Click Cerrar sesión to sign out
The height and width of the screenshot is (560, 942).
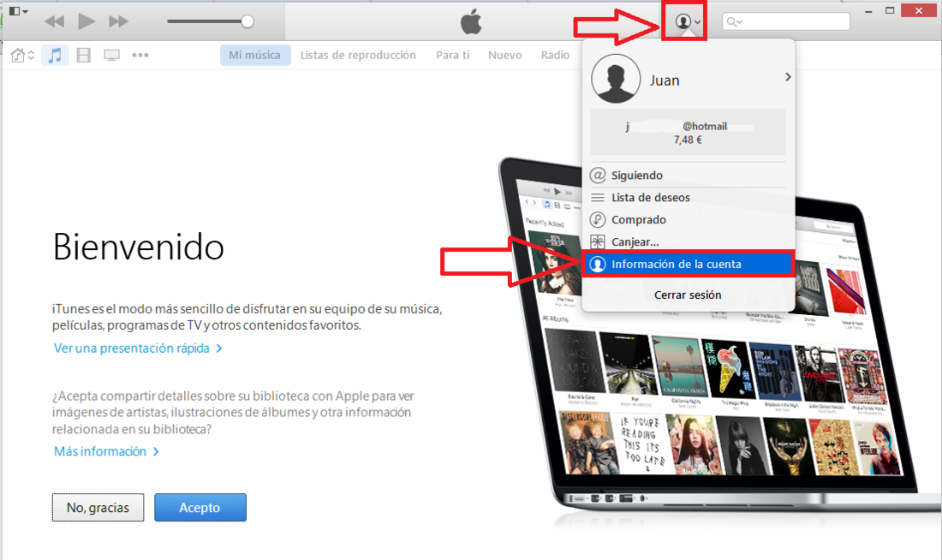pyautogui.click(x=688, y=295)
